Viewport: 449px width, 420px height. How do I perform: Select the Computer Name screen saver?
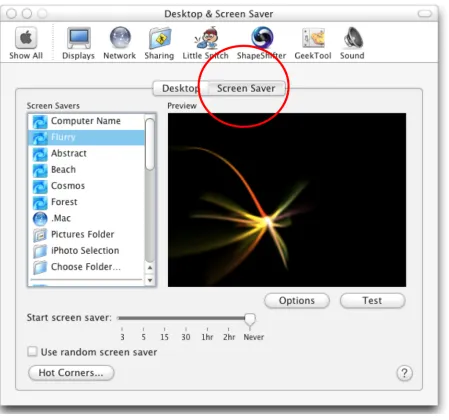tap(86, 121)
